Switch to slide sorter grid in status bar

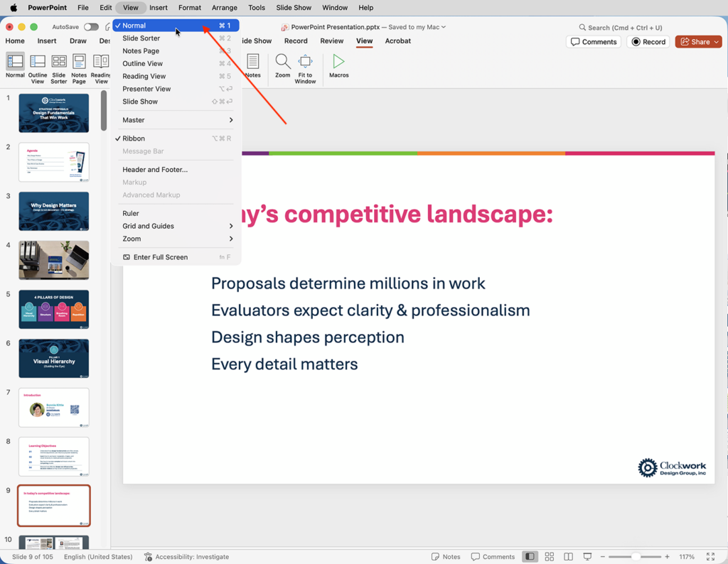[x=550, y=557]
